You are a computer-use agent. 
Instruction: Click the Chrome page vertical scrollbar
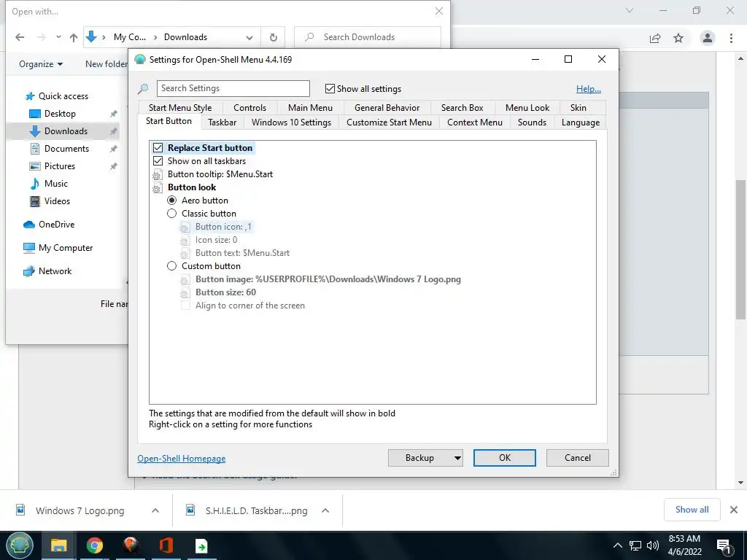tap(740, 249)
